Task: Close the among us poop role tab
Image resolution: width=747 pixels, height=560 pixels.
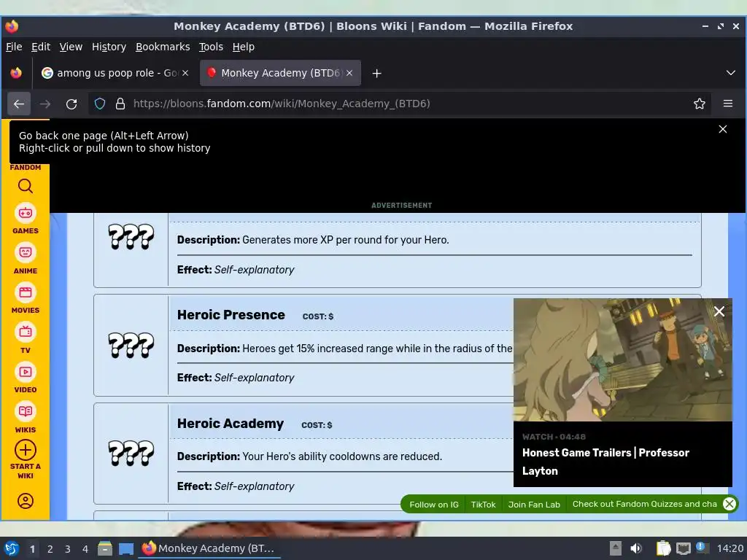Action: coord(185,73)
